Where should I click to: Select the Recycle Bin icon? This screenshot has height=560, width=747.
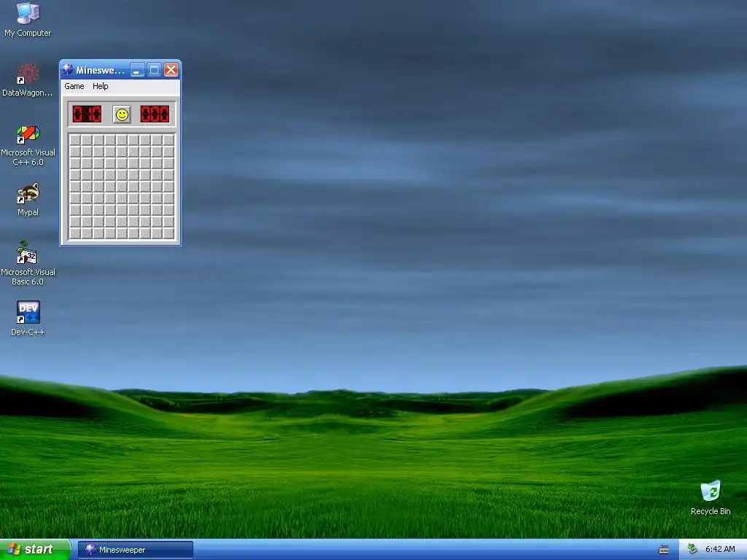click(711, 498)
